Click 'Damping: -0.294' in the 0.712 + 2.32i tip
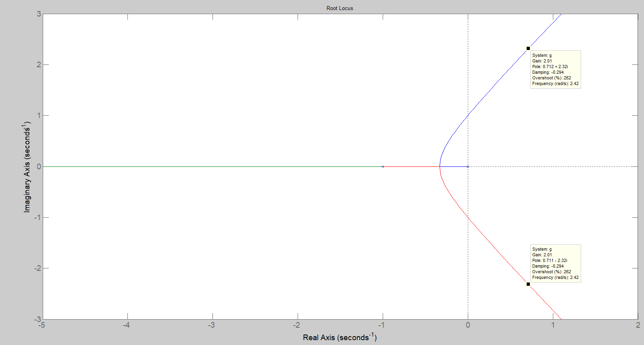644x345 pixels. (x=548, y=72)
